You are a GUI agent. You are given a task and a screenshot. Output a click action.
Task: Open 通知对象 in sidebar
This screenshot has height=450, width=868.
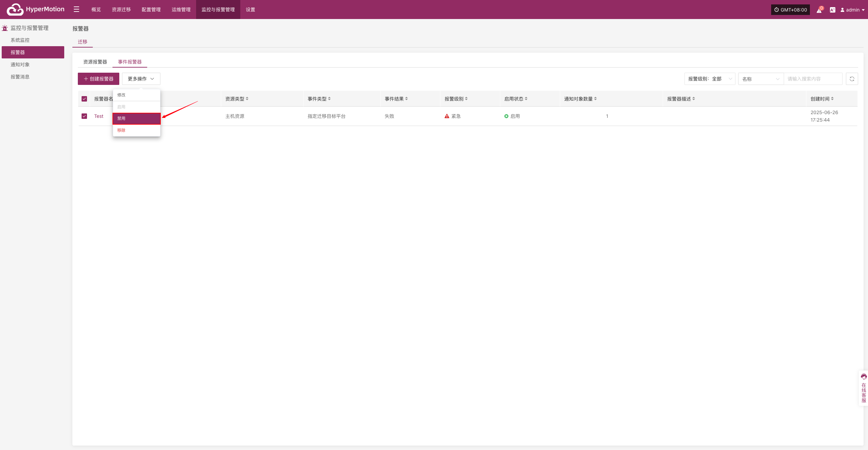[33, 65]
